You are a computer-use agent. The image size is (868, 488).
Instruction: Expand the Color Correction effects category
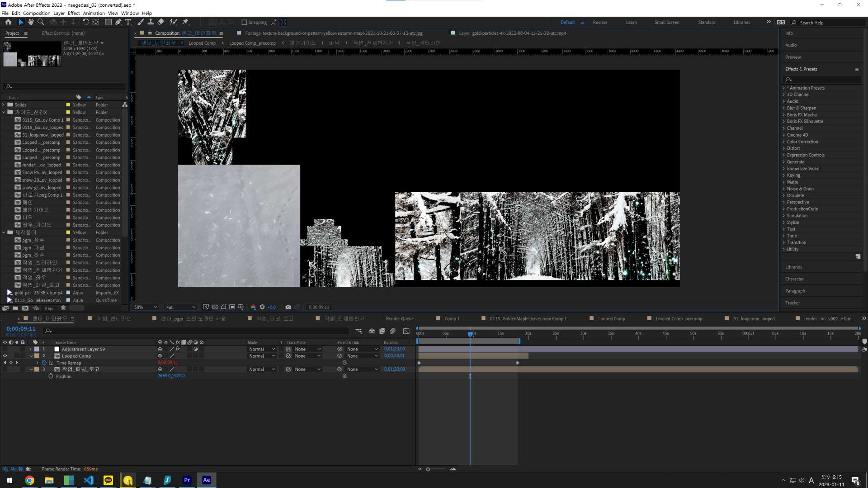(x=784, y=142)
